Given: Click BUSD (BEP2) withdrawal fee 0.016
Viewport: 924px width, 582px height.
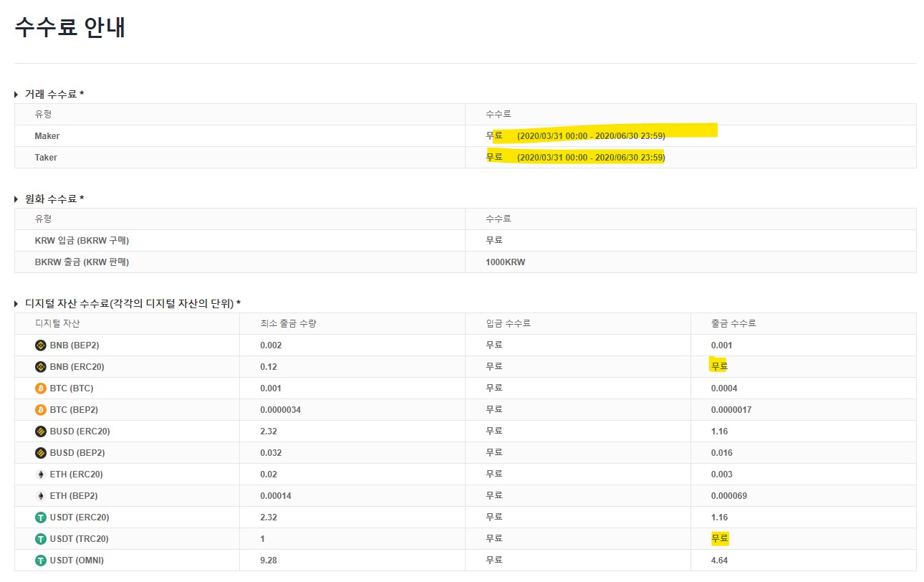Looking at the screenshot, I should 722,452.
